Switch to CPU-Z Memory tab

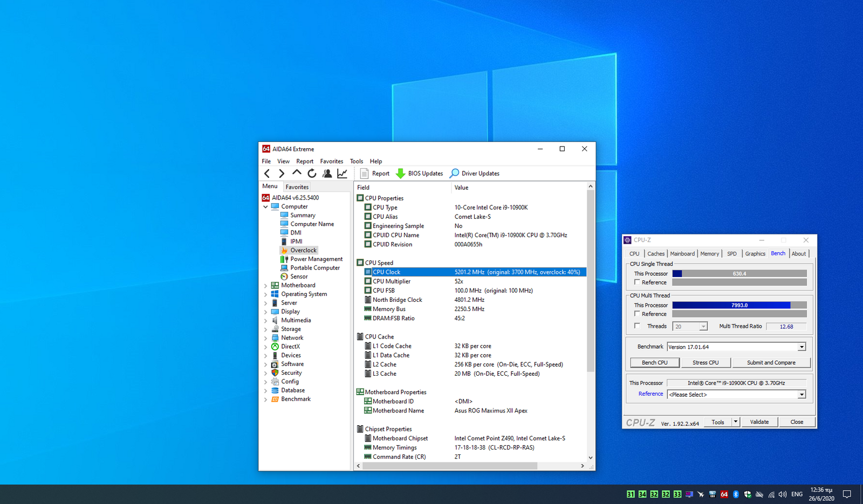click(x=709, y=254)
